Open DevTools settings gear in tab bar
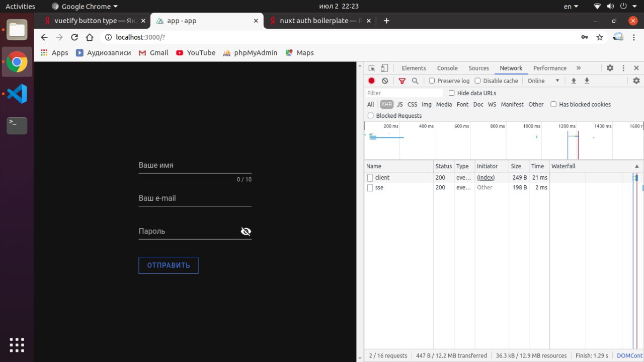Screen dimensions: 644x362 coord(610,68)
